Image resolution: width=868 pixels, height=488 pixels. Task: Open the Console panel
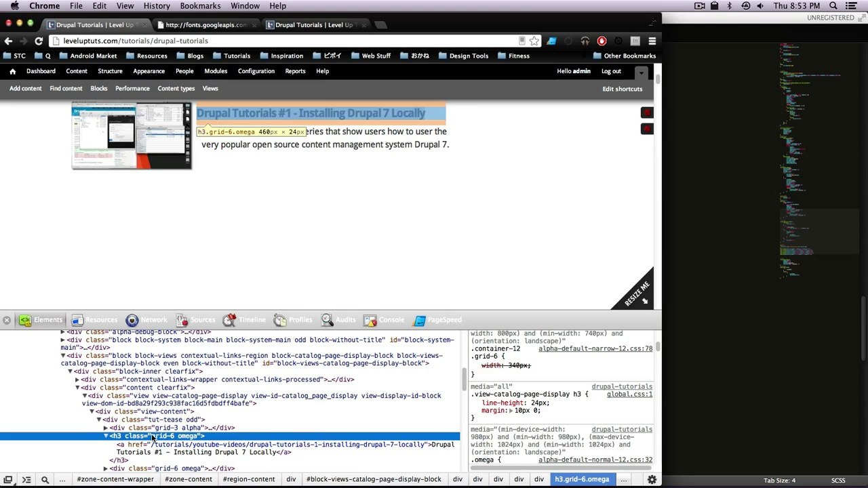coord(384,320)
